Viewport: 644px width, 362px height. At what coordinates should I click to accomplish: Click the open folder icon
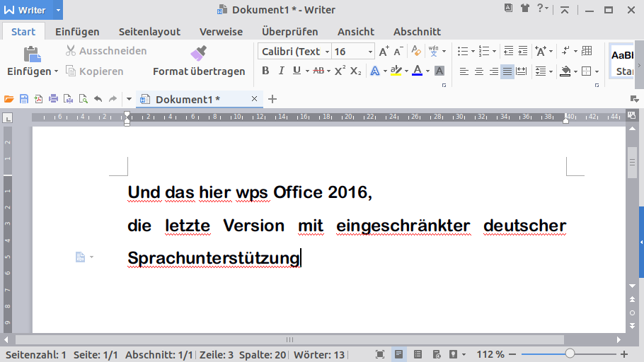click(x=9, y=99)
